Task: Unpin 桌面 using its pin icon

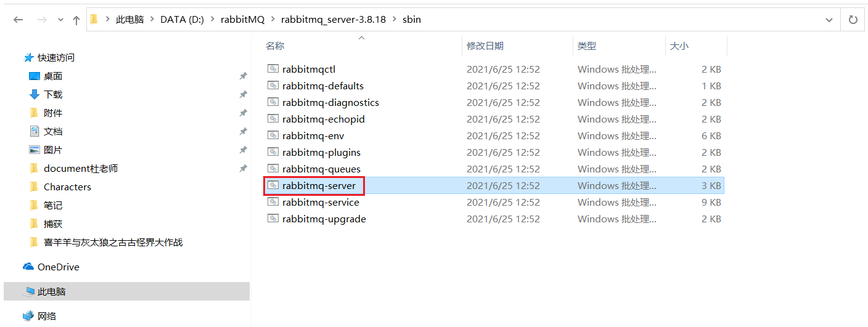Action: 243,76
